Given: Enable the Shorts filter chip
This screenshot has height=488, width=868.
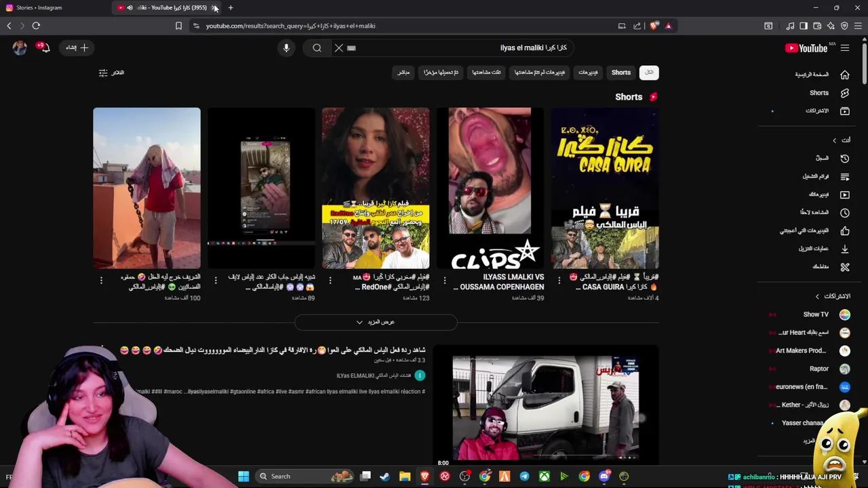Looking at the screenshot, I should click(620, 73).
